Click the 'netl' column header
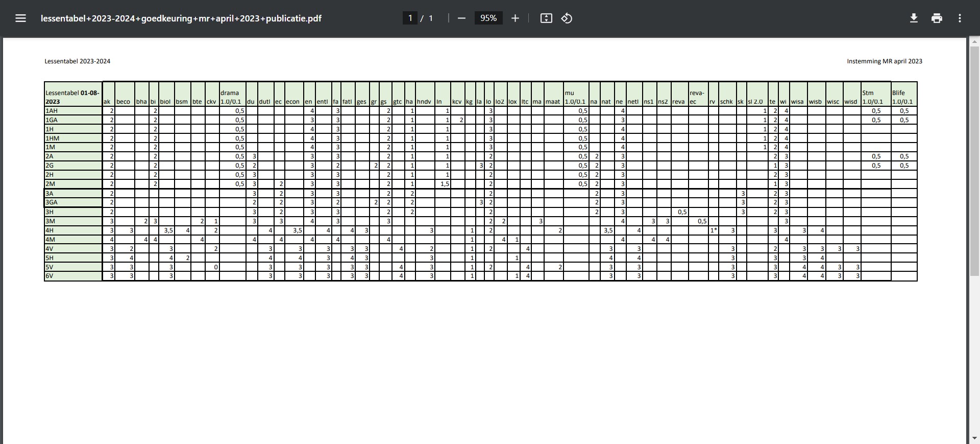 click(634, 94)
